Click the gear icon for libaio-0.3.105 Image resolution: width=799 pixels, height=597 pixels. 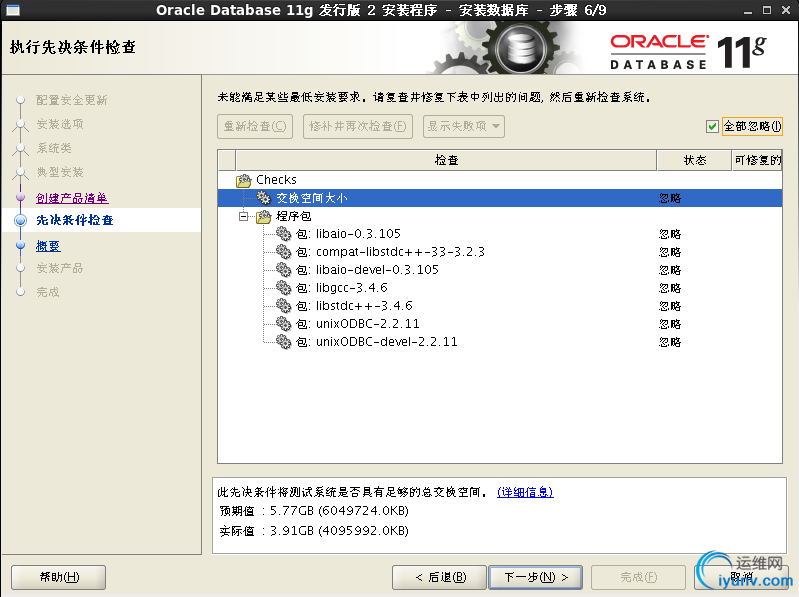[x=283, y=234]
